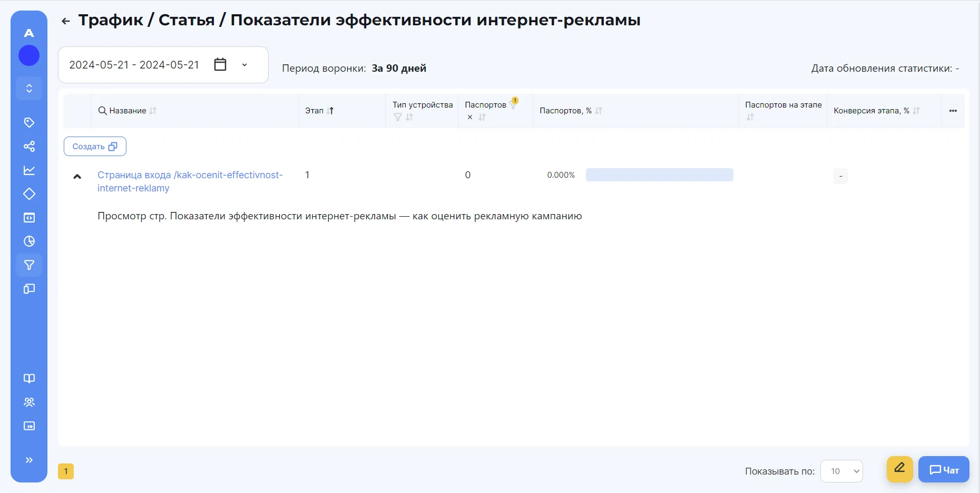Screen dimensions: 980x493
Task: Open the Страница входа /kak-ocenit-effectivnost link
Action: click(190, 181)
